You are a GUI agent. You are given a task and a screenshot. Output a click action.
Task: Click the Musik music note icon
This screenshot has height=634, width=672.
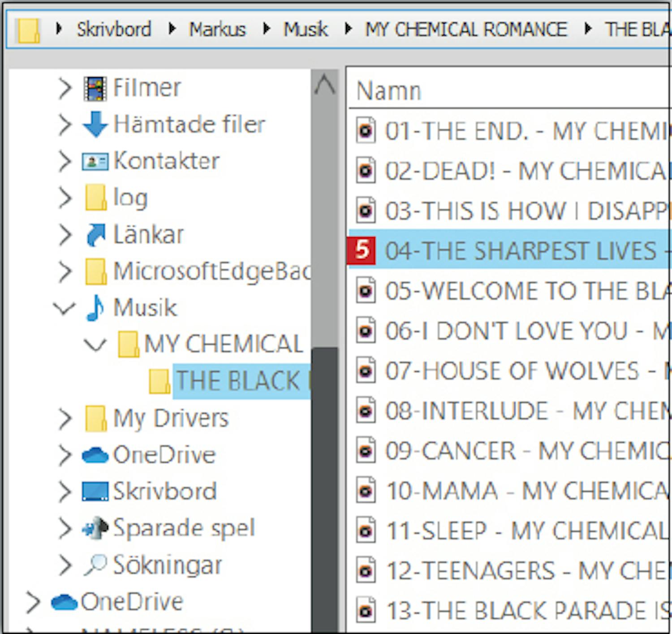coord(95,308)
